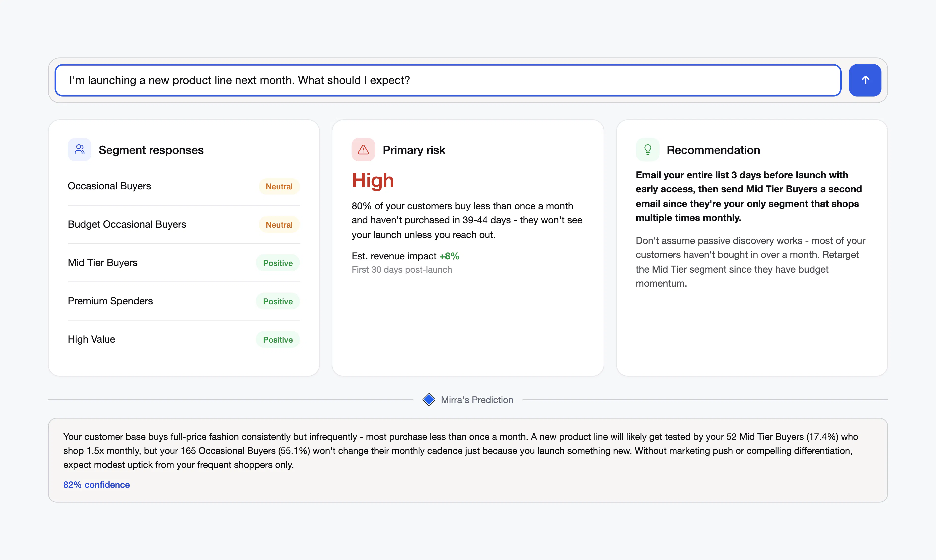The height and width of the screenshot is (560, 936).
Task: Click the +8% estimated revenue impact value
Action: point(449,256)
